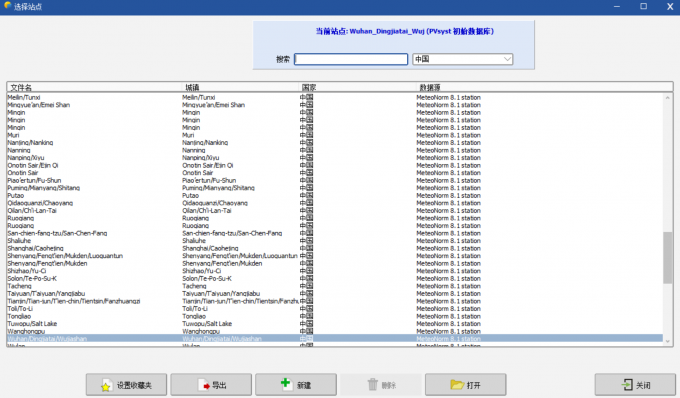
Task: Click the 新建 green plus button
Action: 296,385
